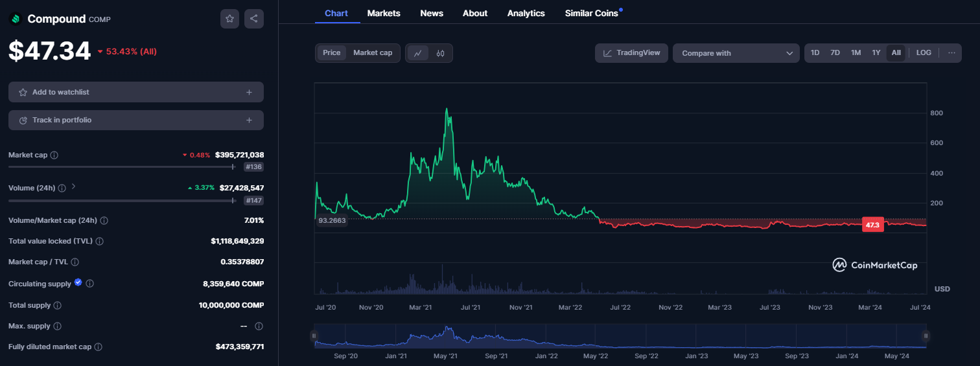980x366 pixels.
Task: Click the Fully diluted market cap info icon
Action: (x=99, y=347)
